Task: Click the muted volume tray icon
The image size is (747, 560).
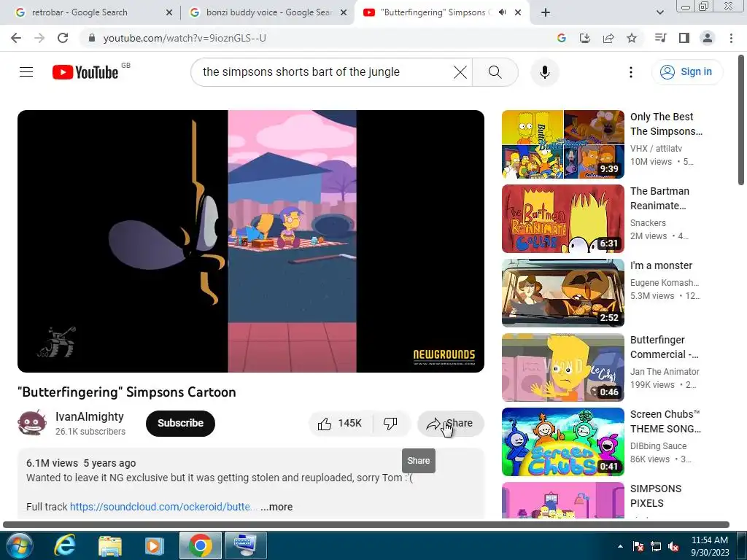Action: point(673,546)
